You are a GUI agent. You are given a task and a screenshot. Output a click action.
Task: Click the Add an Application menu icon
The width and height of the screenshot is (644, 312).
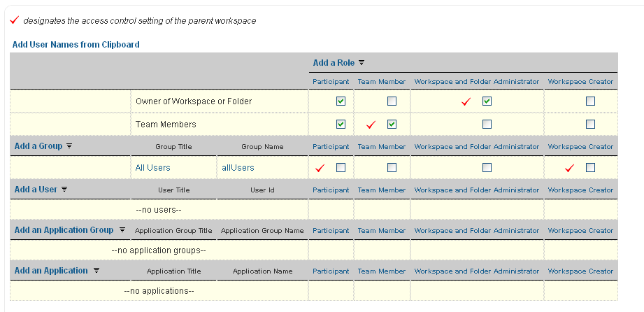(96, 271)
